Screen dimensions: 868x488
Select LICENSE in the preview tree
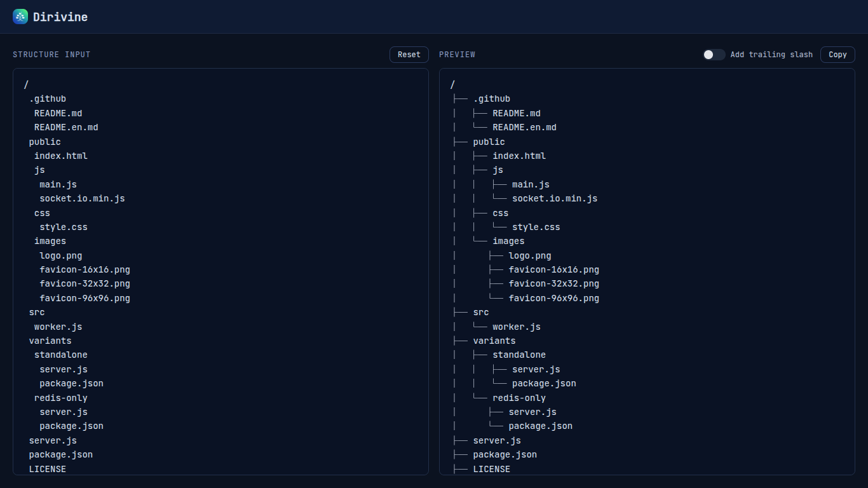coord(491,469)
